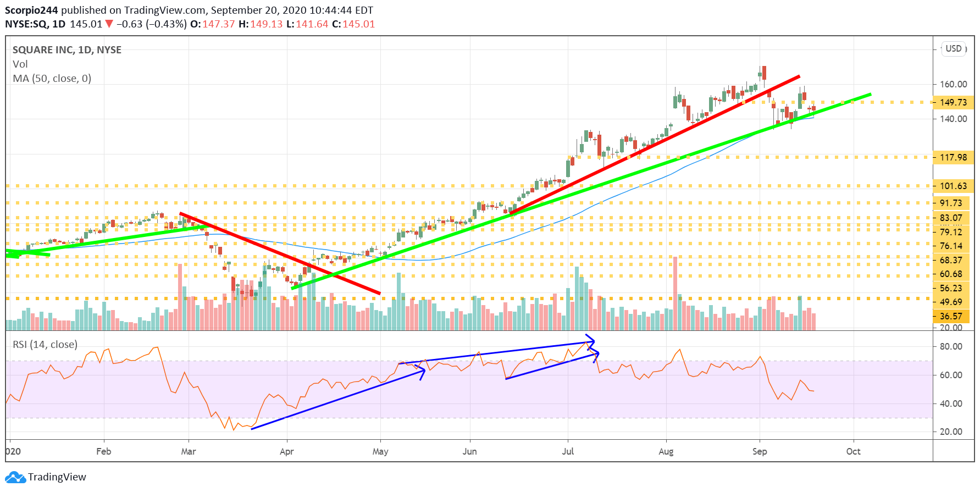This screenshot has height=492, width=980.
Task: Click the USD currency label button
Action: tap(954, 48)
